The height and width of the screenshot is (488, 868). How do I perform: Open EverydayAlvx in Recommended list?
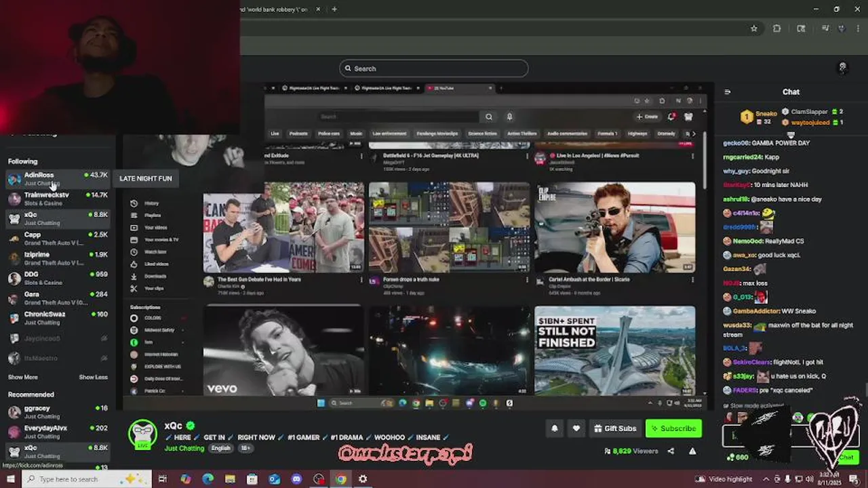[58, 432]
